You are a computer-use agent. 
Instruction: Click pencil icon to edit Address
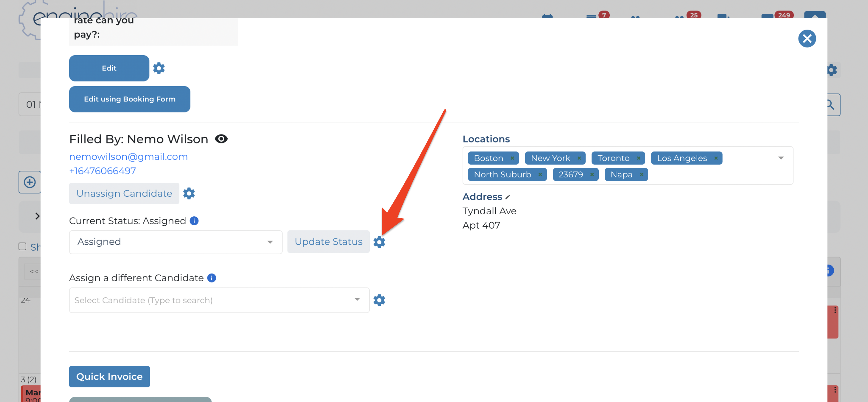click(x=508, y=197)
